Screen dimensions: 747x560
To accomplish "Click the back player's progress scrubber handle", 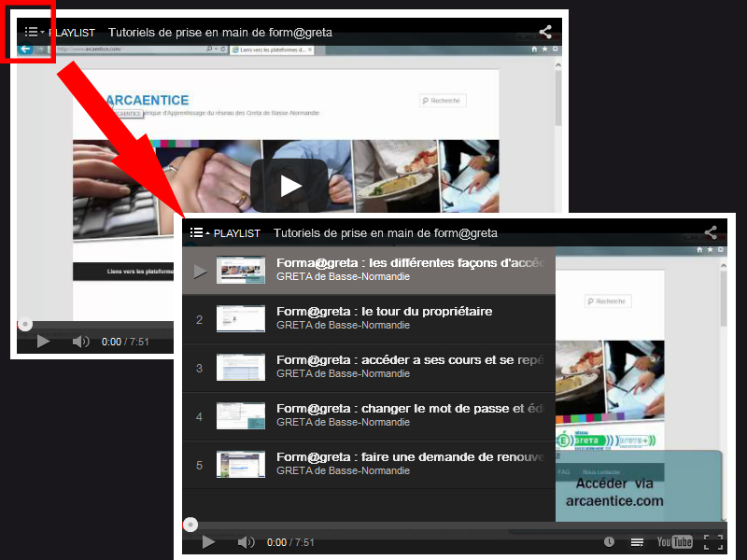I will point(25,324).
